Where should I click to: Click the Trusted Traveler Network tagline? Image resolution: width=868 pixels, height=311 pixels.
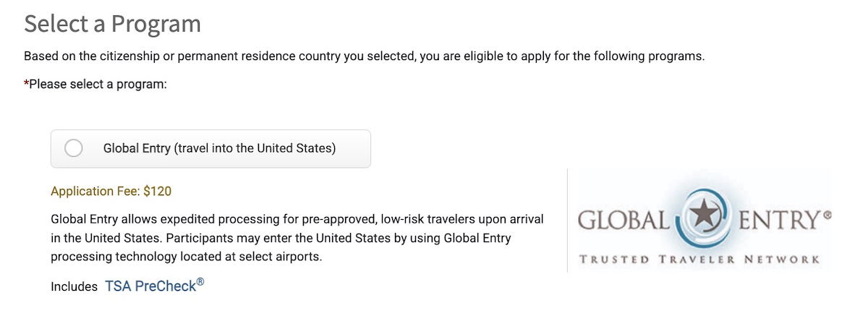699,259
